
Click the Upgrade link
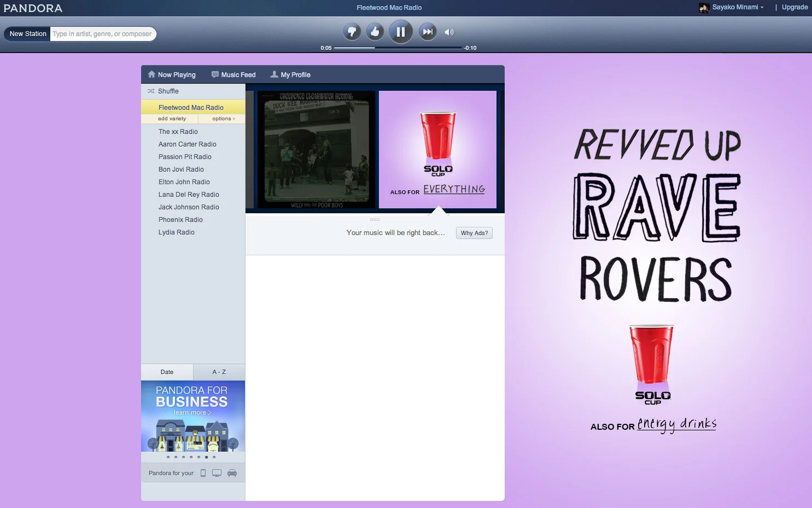(795, 7)
